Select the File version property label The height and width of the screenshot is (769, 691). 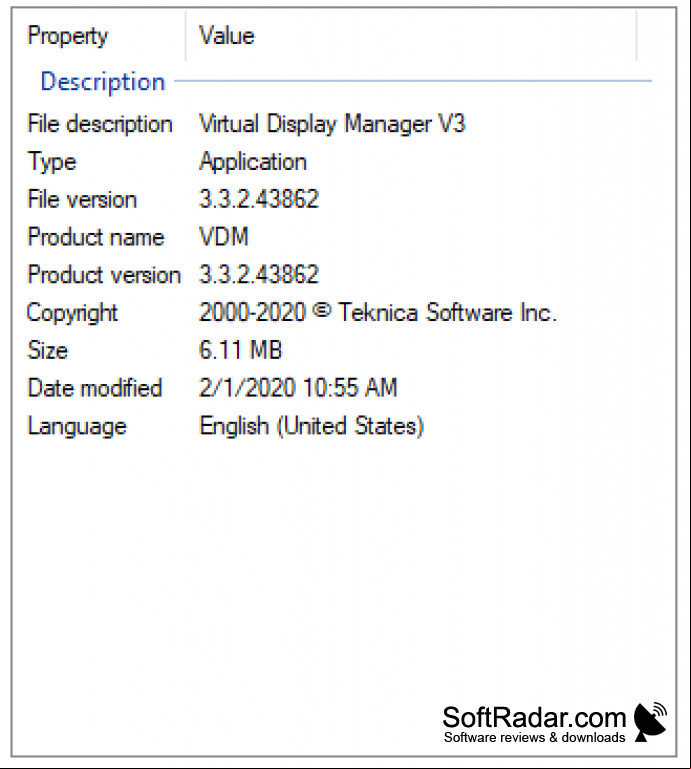[82, 199]
